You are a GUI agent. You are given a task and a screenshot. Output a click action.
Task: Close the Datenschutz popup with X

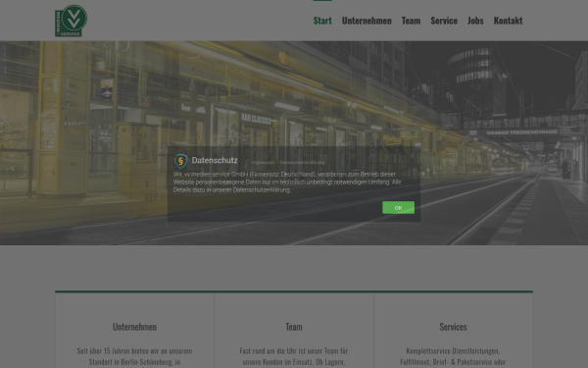tap(413, 155)
